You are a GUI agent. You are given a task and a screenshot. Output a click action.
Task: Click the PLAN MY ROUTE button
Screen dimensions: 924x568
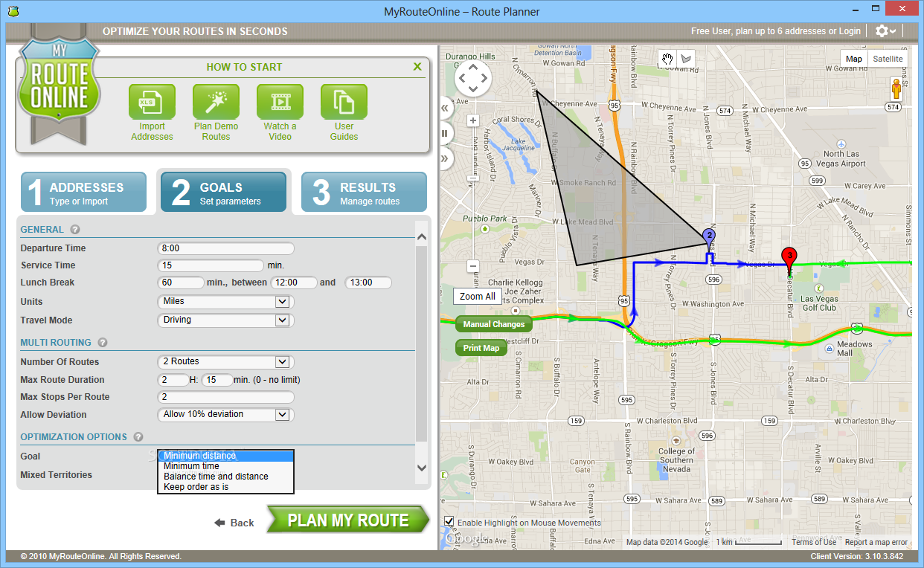(x=348, y=520)
